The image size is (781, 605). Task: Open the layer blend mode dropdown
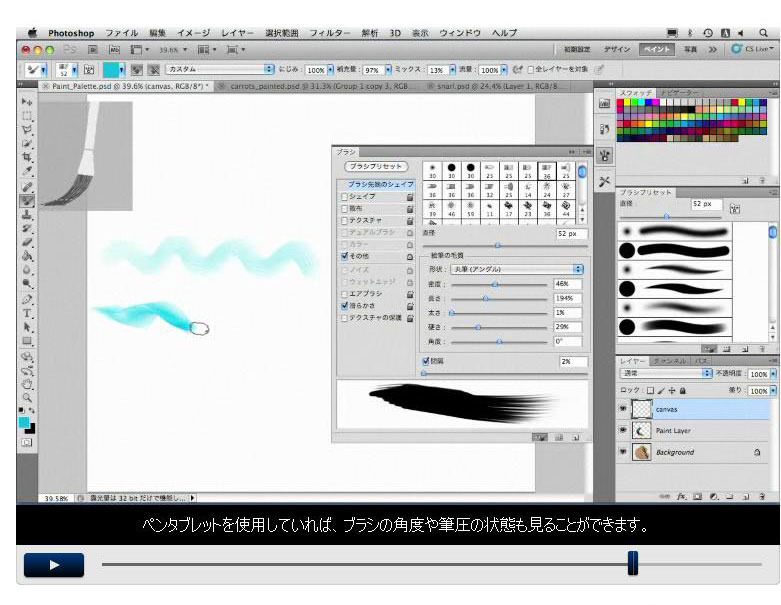(x=666, y=373)
